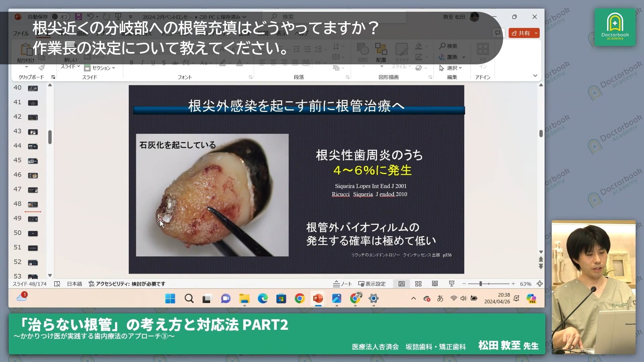Go to previous slide double-arrow button

pyautogui.click(x=541, y=259)
